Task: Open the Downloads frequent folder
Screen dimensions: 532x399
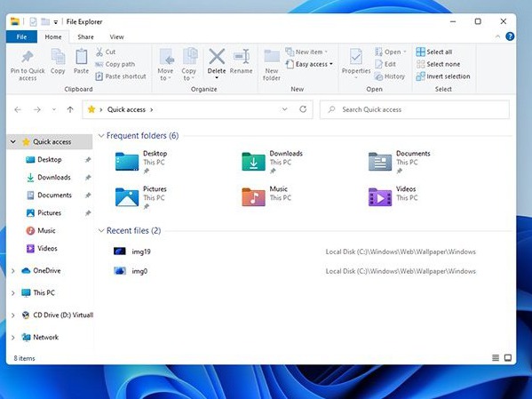Action: pyautogui.click(x=272, y=162)
